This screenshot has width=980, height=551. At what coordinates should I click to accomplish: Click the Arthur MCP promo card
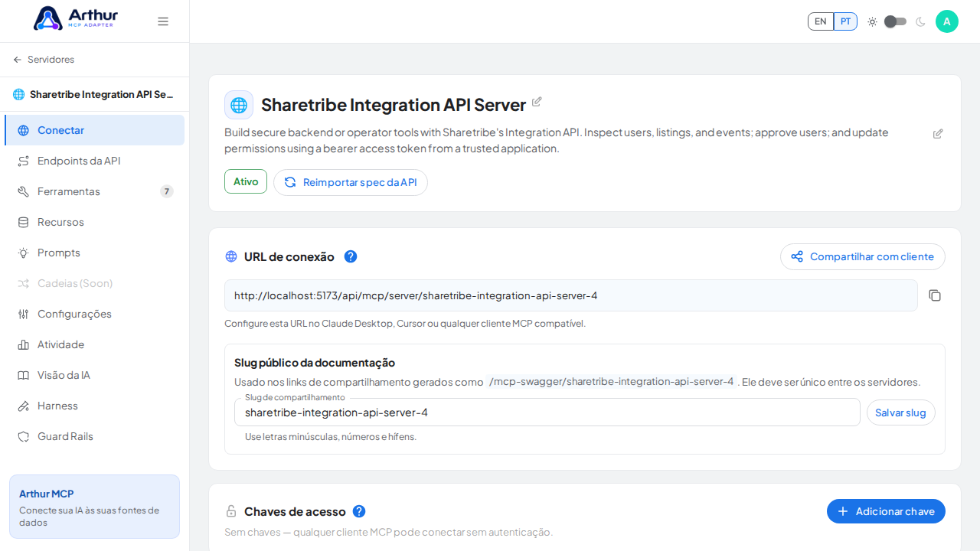click(94, 507)
